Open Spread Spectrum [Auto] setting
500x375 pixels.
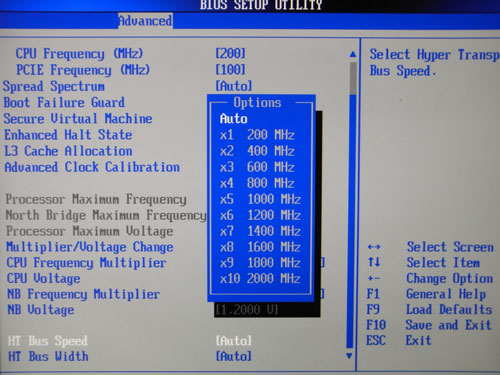(x=233, y=86)
